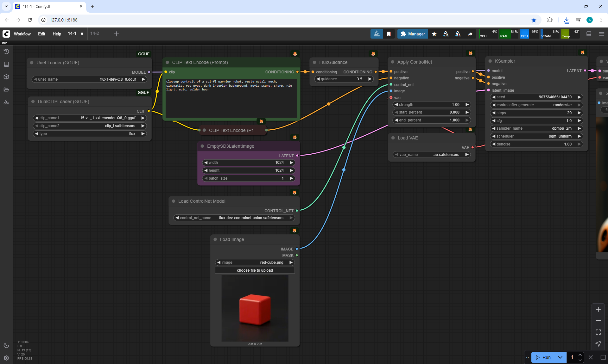Click the strength value slider in Apply ControlNet
The width and height of the screenshot is (608, 364).
[x=432, y=105]
